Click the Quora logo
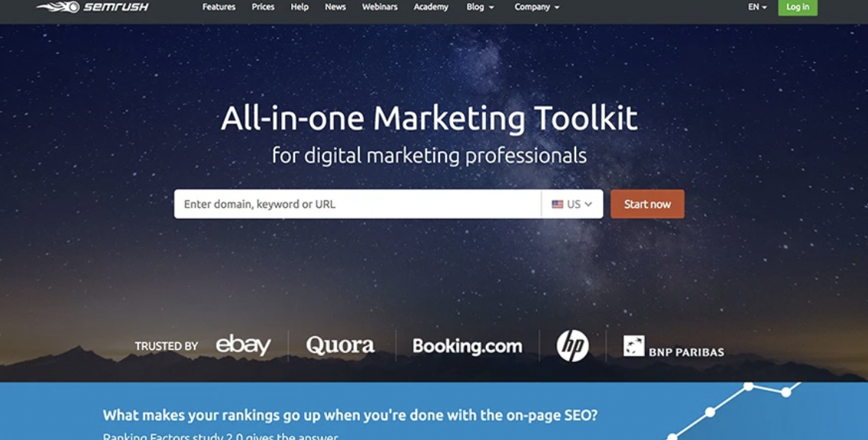Viewport: 868px width, 440px height. click(341, 345)
